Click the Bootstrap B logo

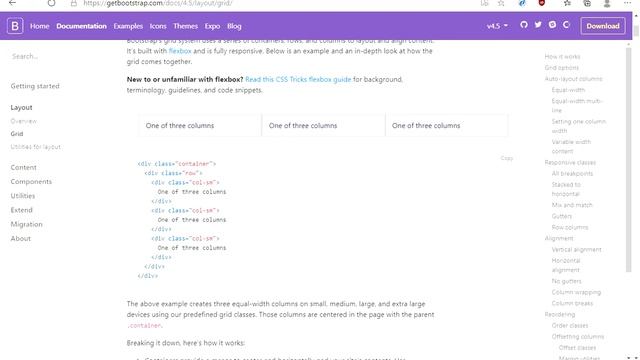click(15, 26)
